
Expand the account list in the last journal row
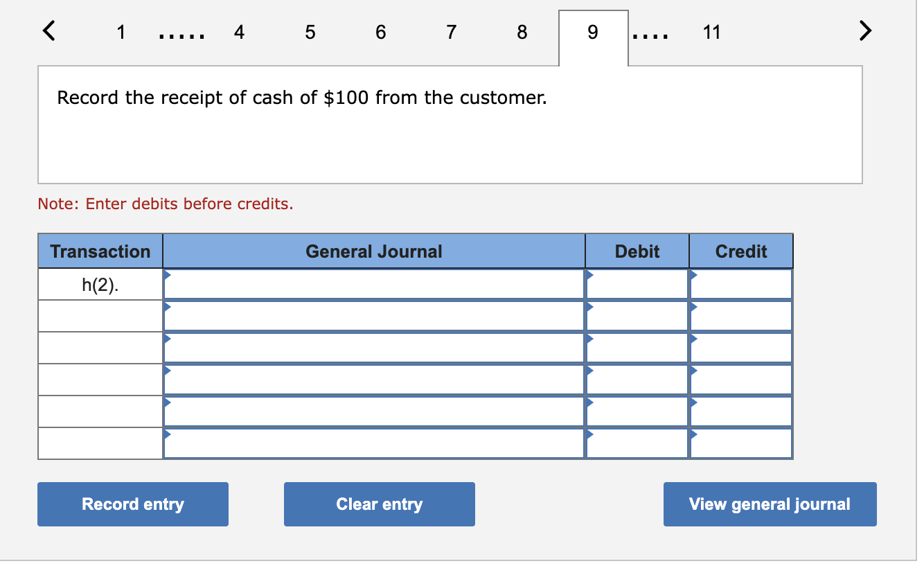coord(166,434)
